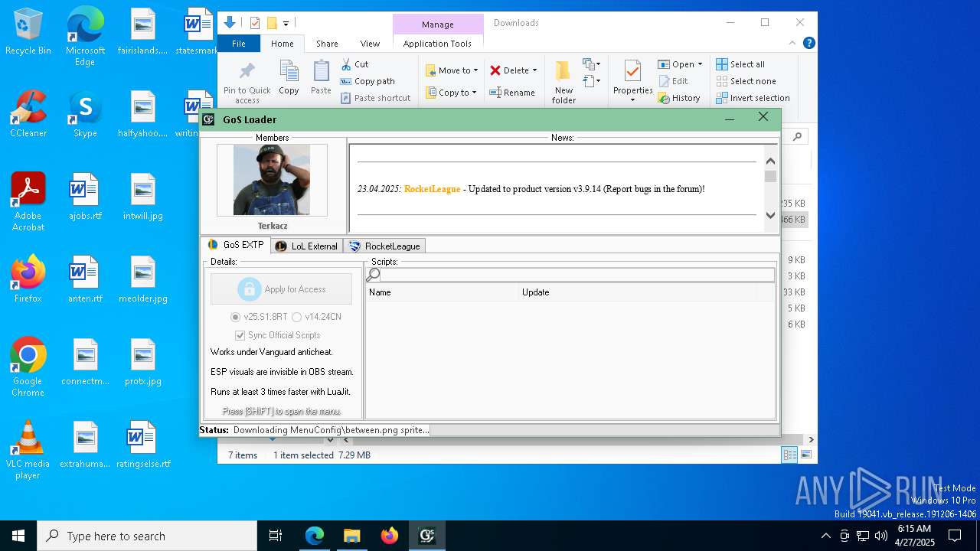Click the Windows Start button
The width and height of the screenshot is (980, 551).
click(x=18, y=536)
